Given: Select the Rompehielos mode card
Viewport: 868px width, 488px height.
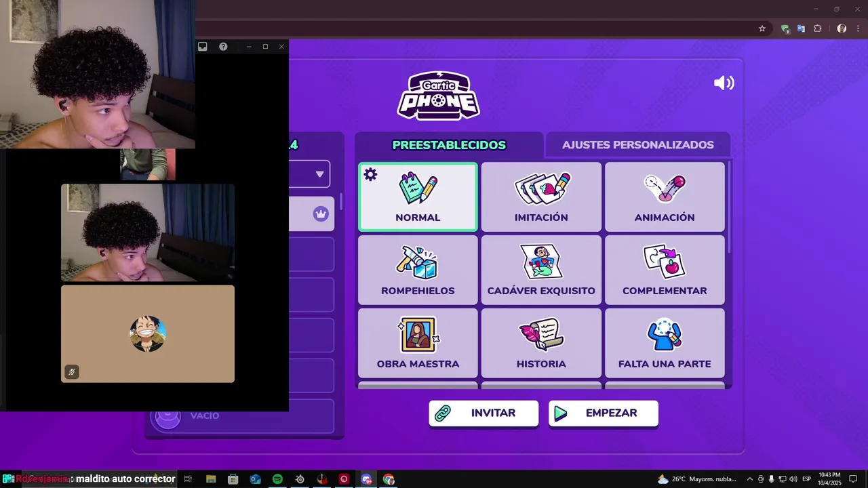Looking at the screenshot, I should tap(418, 270).
